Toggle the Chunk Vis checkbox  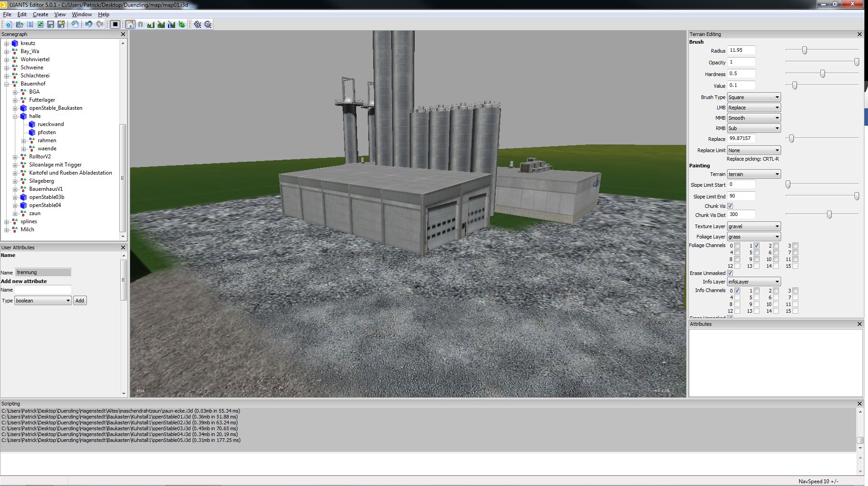click(730, 206)
